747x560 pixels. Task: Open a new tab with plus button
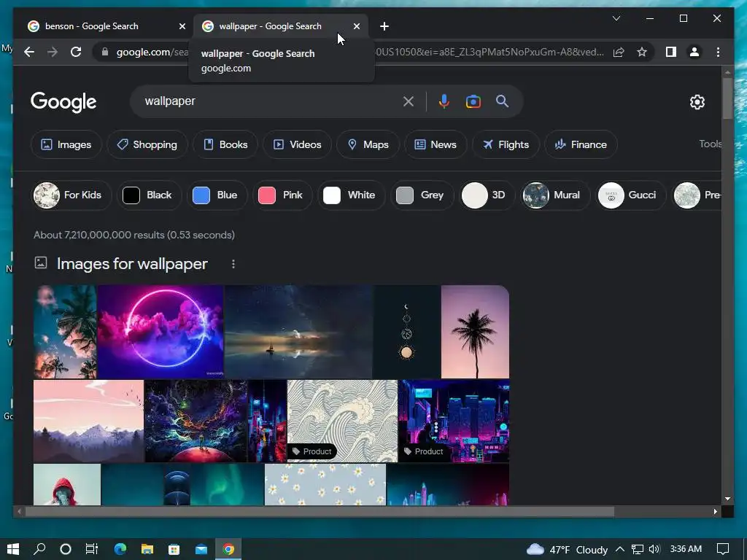(384, 26)
